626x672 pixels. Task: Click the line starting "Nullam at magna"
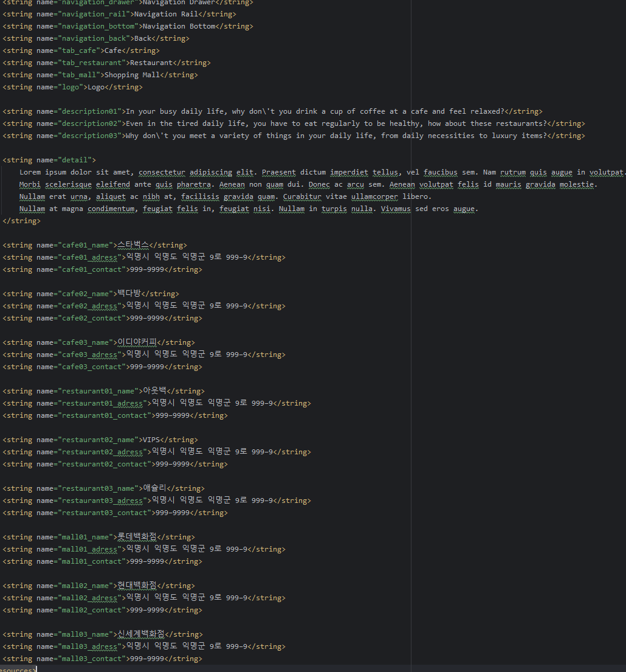pyautogui.click(x=249, y=209)
